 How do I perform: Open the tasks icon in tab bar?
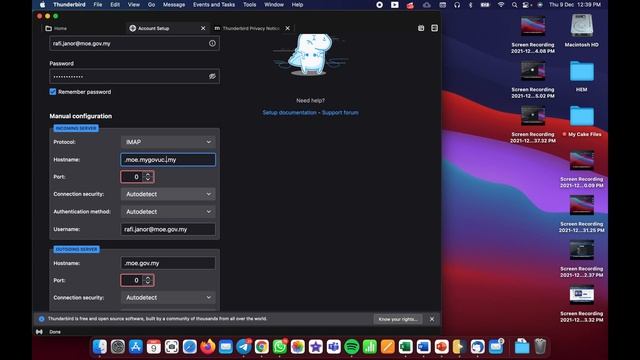[x=434, y=28]
